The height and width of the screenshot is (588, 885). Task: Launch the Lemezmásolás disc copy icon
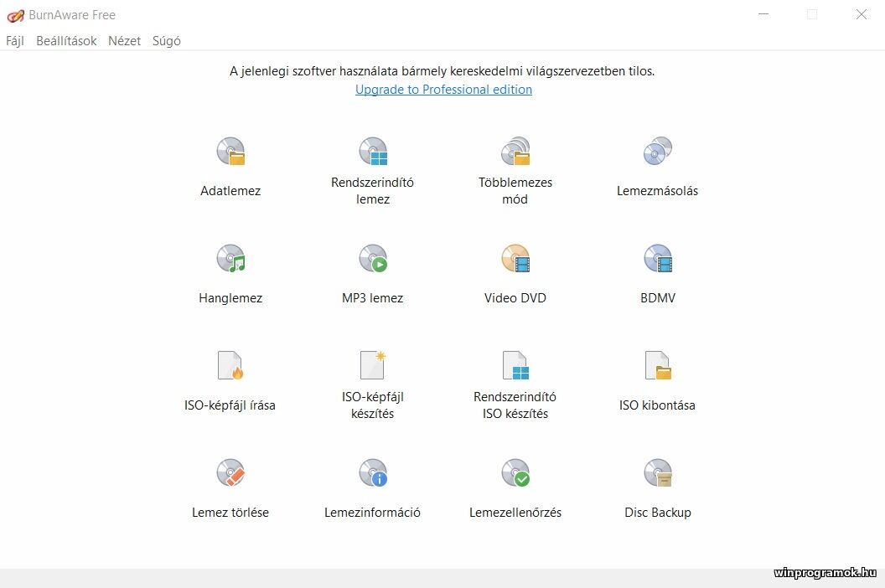tap(658, 152)
